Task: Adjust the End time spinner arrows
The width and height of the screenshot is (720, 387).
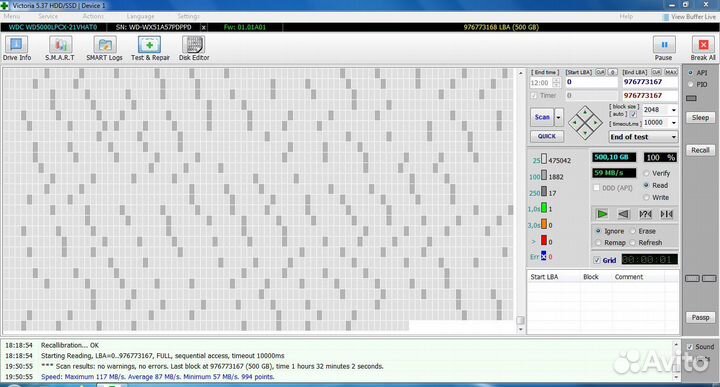Action: pos(557,83)
